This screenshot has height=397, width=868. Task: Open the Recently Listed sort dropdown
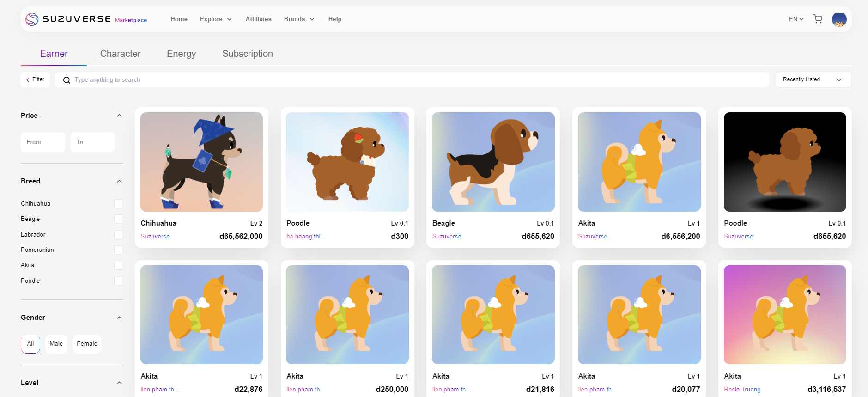pos(813,79)
